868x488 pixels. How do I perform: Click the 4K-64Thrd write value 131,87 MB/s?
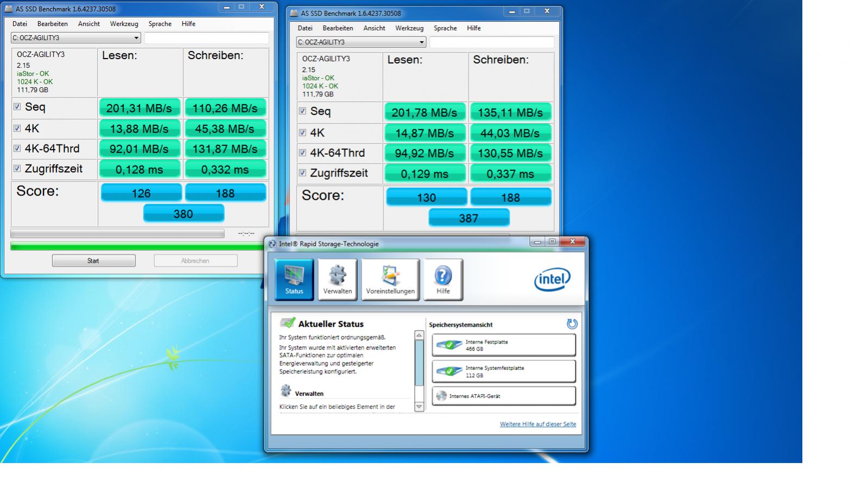(225, 149)
